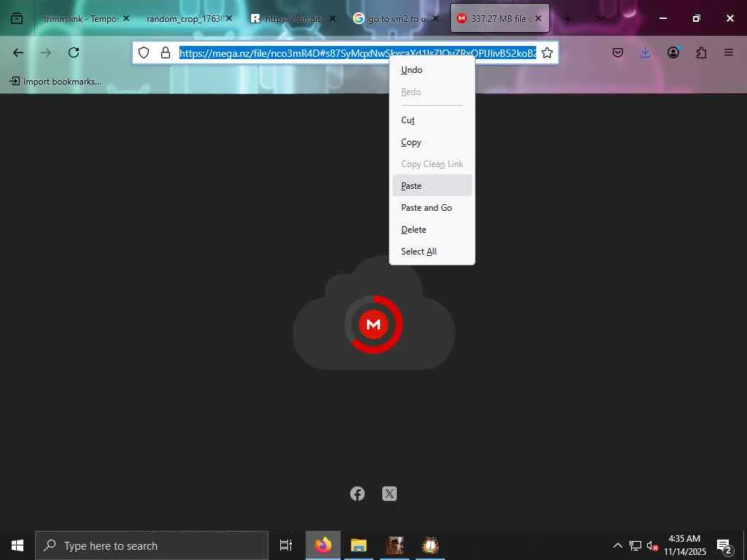The width and height of the screenshot is (747, 560).
Task: Open the extensions puzzle icon
Action: coord(701,52)
